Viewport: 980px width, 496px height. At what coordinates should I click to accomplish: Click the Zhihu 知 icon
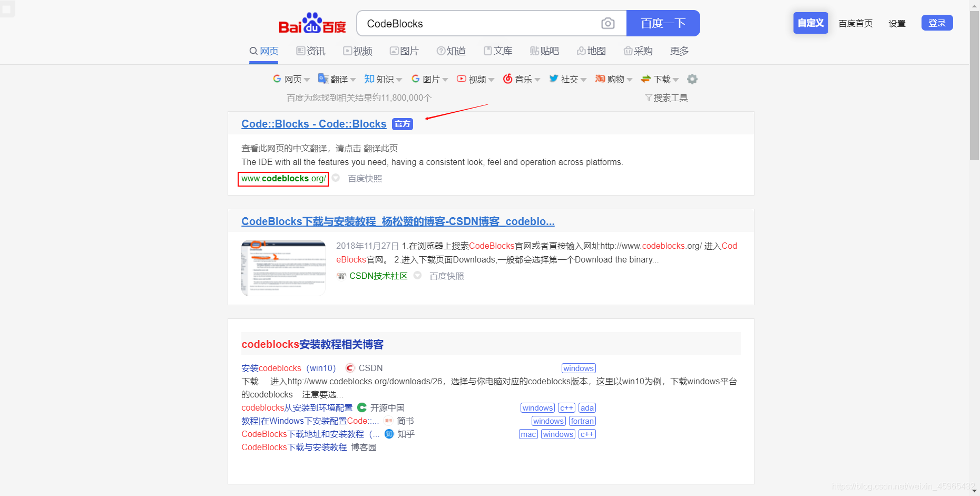[x=369, y=79]
